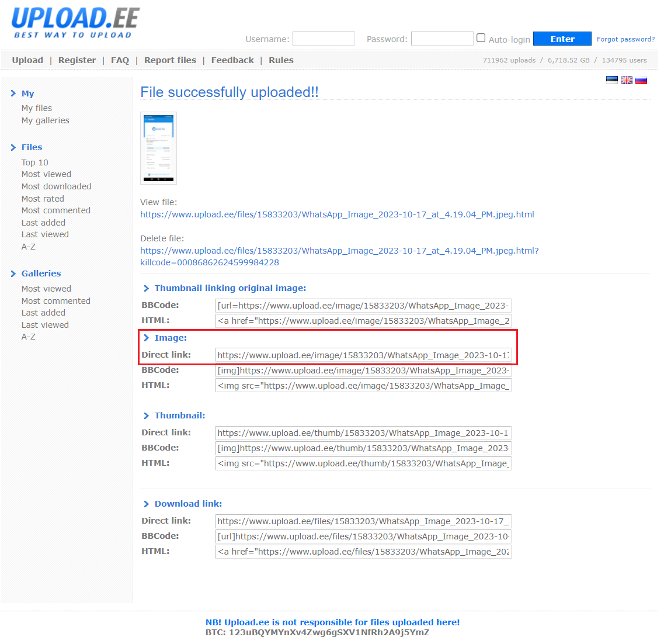The width and height of the screenshot is (664, 644).
Task: Go to Report files
Action: tap(171, 60)
